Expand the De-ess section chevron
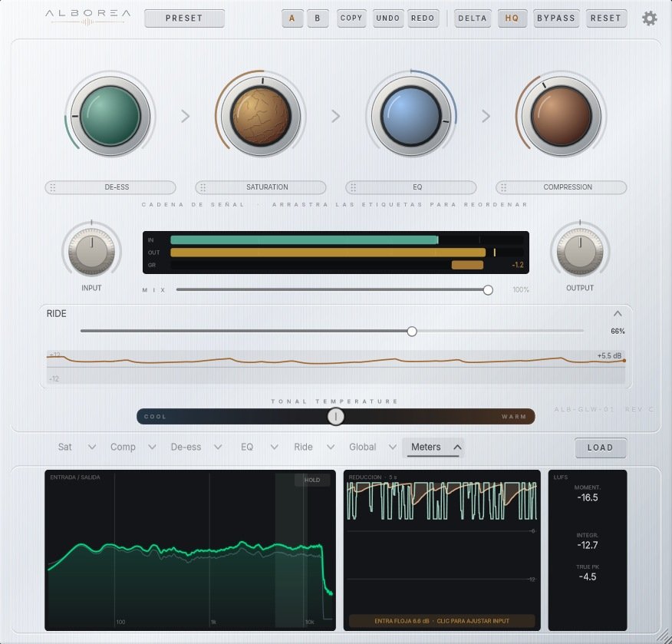 [x=218, y=447]
